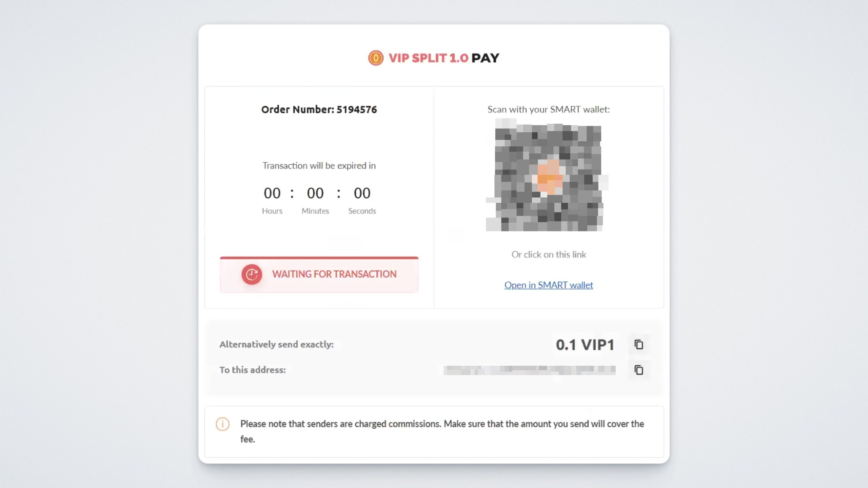
Task: Click the orange coin logo icon
Action: [376, 58]
